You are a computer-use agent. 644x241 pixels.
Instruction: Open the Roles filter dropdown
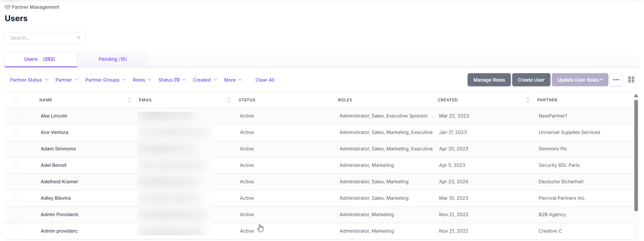coord(142,80)
